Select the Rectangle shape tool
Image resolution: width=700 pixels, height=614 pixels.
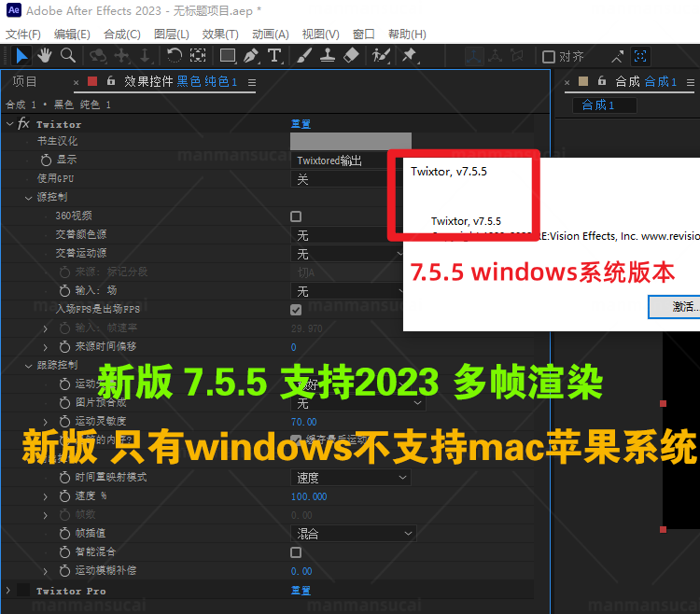click(x=228, y=56)
